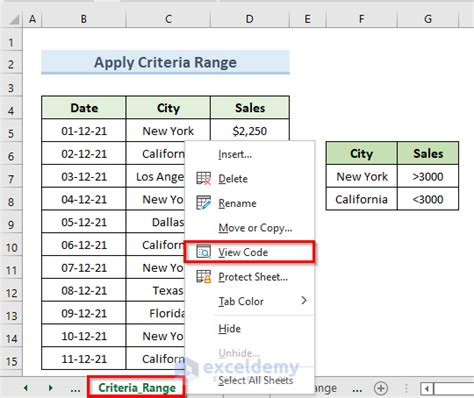Viewport: 474px width, 398px height.
Task: Click the sheet tab bar resize handle dots
Action: click(406, 388)
